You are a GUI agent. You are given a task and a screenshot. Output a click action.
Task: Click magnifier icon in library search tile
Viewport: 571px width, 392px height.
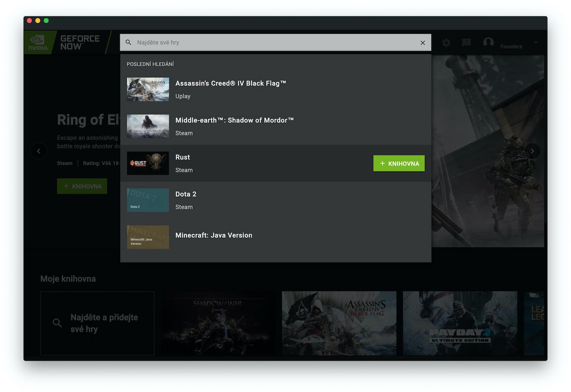pos(57,323)
